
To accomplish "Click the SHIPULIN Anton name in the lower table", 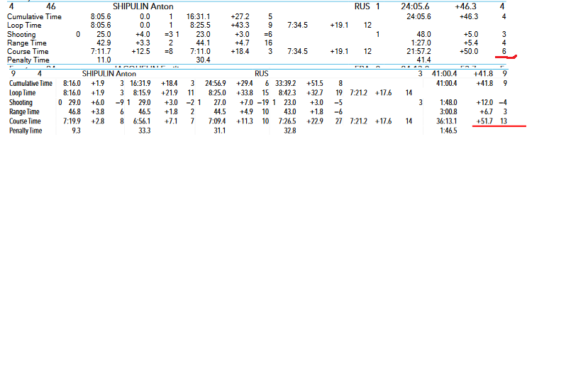I will 109,74.
